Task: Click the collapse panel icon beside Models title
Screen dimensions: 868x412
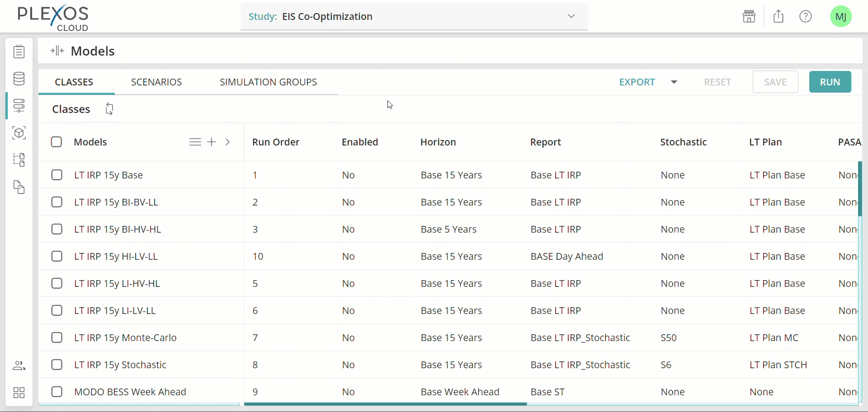Action: click(57, 51)
